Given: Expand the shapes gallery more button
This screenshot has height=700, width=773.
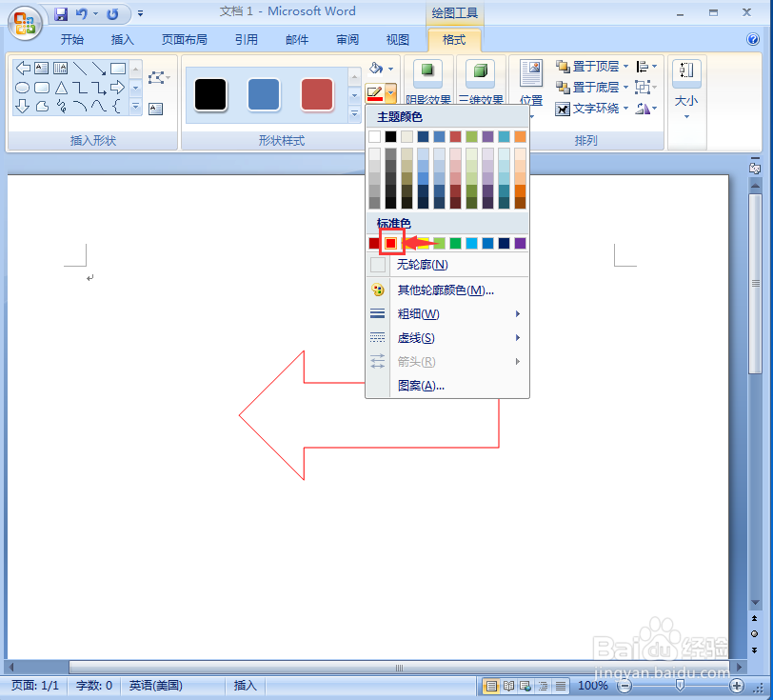Looking at the screenshot, I should point(136,106).
